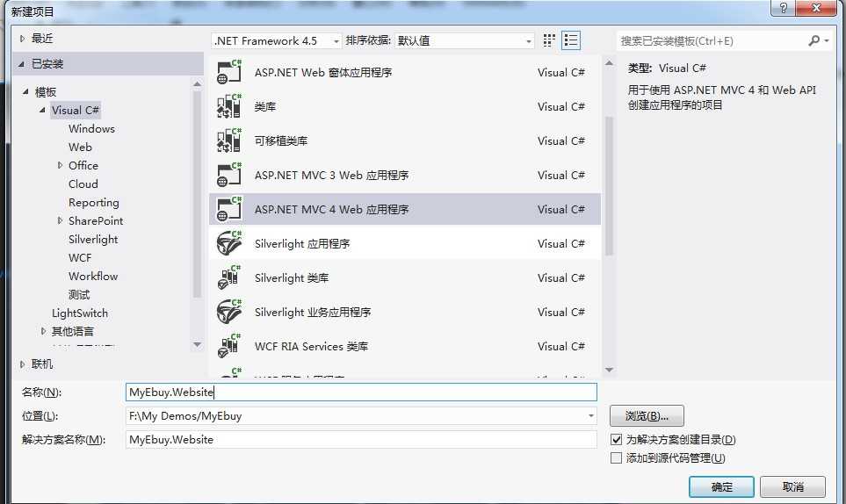
Task: Expand the 最近 section
Action: (x=22, y=39)
